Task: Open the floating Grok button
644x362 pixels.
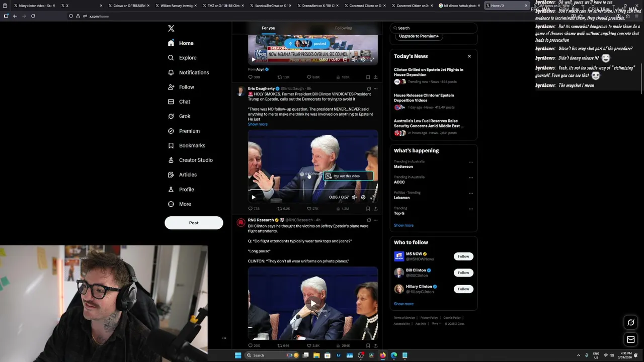Action: tap(631, 322)
